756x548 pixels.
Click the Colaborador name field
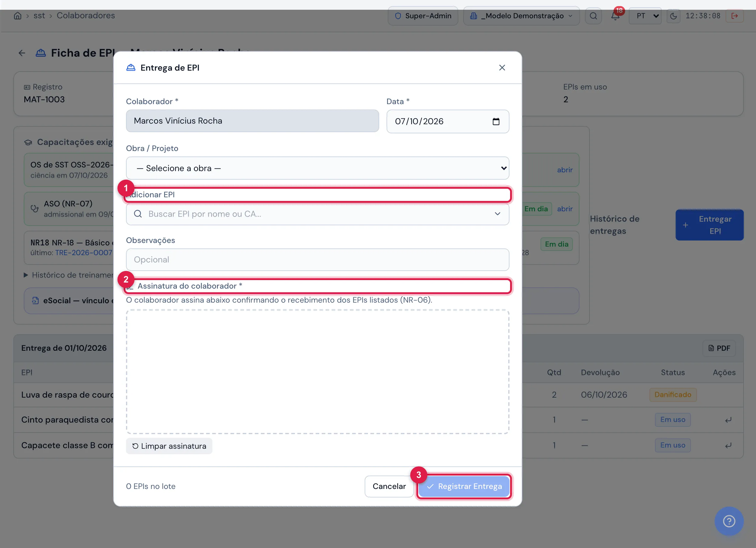(x=252, y=121)
